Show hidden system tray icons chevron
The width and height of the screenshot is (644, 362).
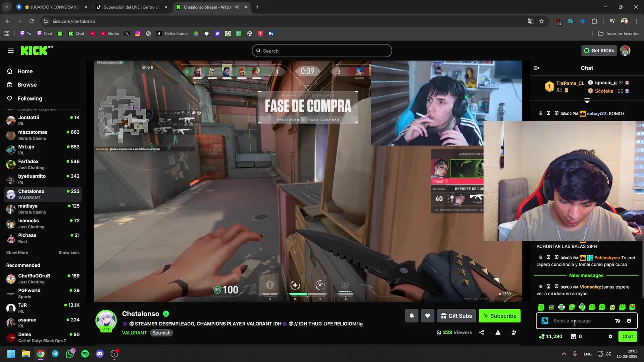tap(563, 354)
